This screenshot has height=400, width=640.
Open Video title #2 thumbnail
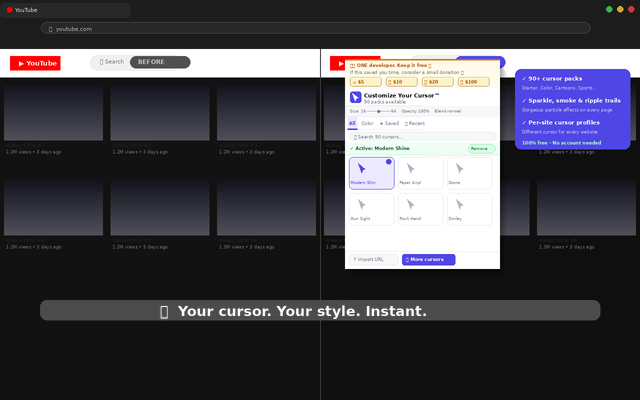pos(160,113)
